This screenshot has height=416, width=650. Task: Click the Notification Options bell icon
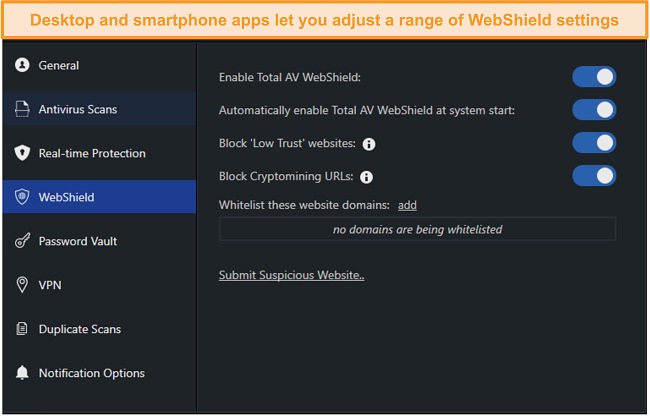22,372
